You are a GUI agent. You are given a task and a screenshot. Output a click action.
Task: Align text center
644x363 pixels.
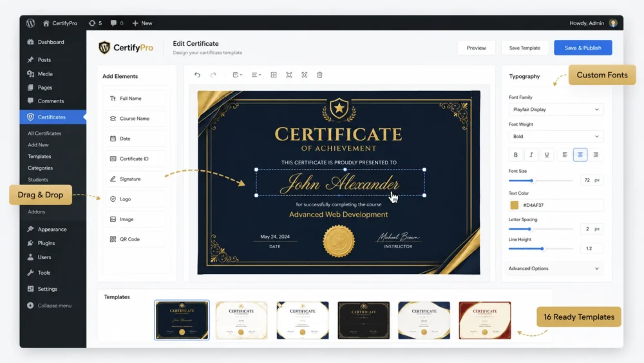(x=580, y=155)
